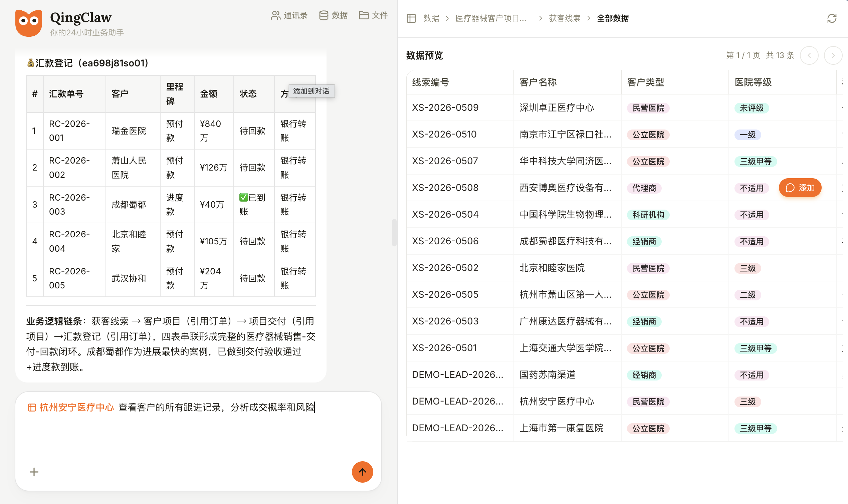
Task: Click 未评级 level tag
Action: click(x=752, y=108)
